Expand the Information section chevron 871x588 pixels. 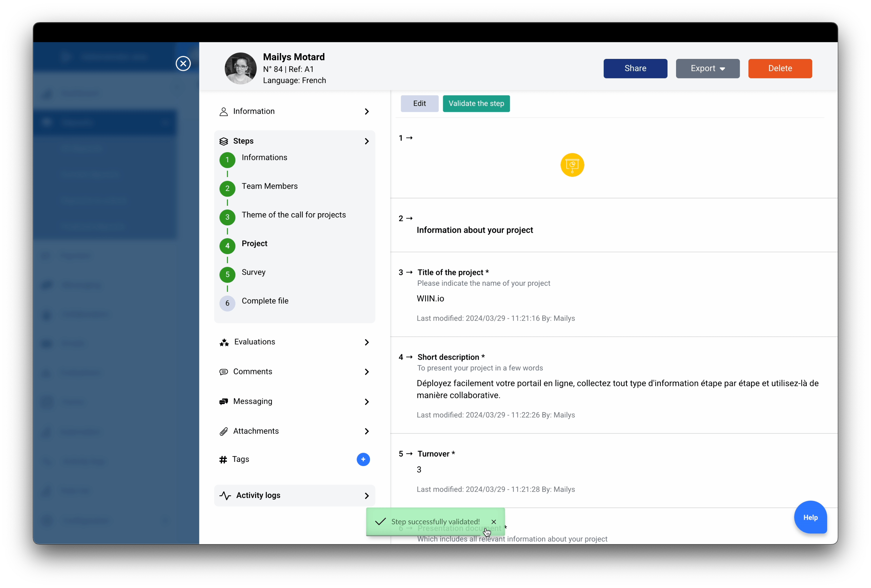366,112
